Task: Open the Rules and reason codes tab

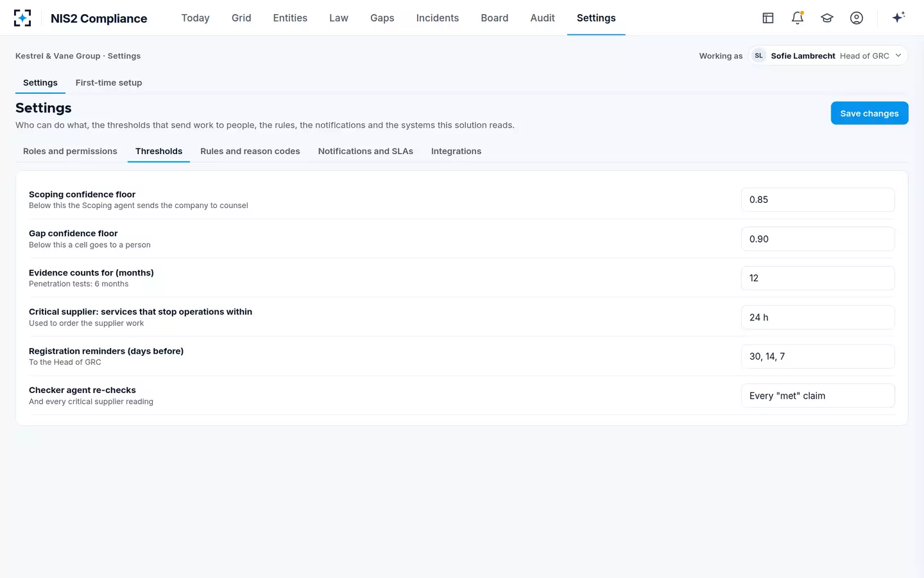Action: point(250,152)
